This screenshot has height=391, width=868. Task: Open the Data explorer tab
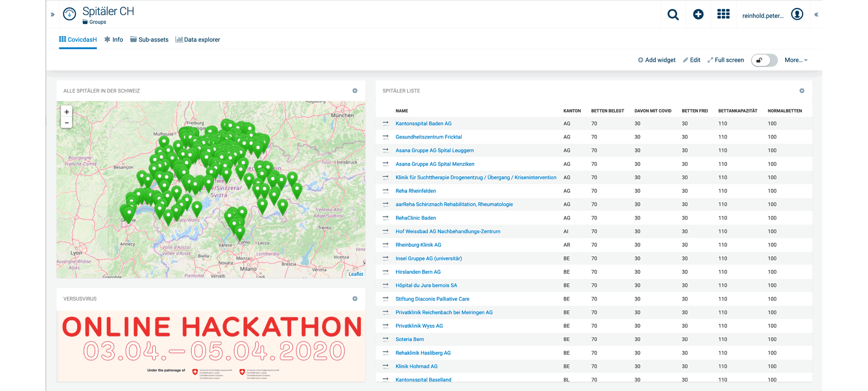(x=197, y=40)
